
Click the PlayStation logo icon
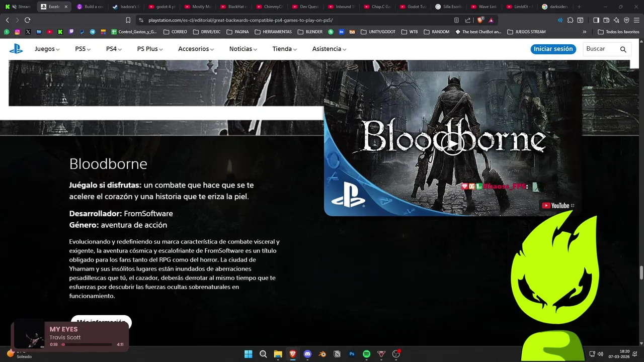[x=16, y=49]
